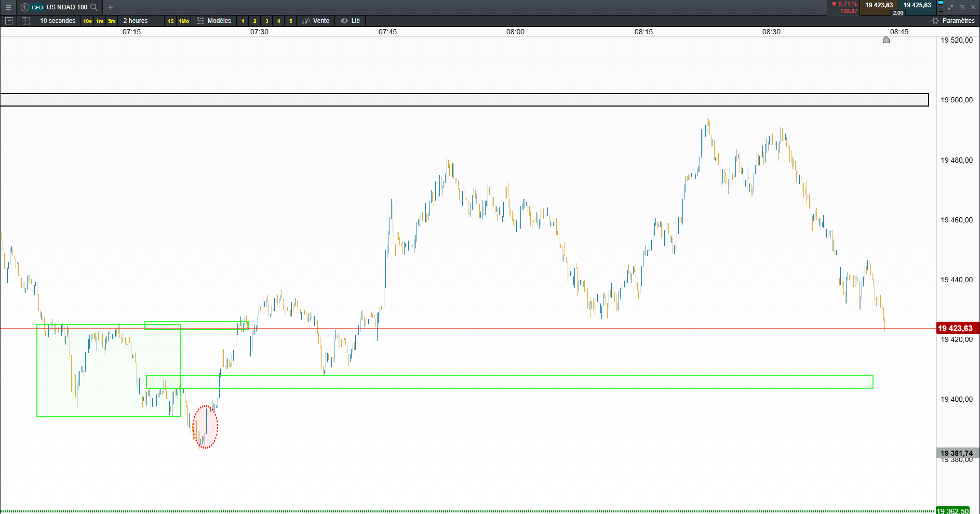The height and width of the screenshot is (514, 980).
Task: Click the Lié link label
Action: tap(356, 21)
